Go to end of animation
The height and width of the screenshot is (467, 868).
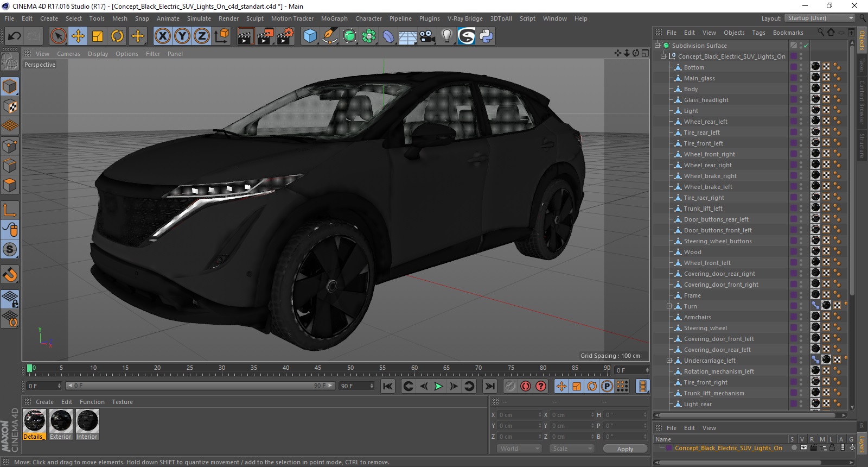tap(490, 386)
